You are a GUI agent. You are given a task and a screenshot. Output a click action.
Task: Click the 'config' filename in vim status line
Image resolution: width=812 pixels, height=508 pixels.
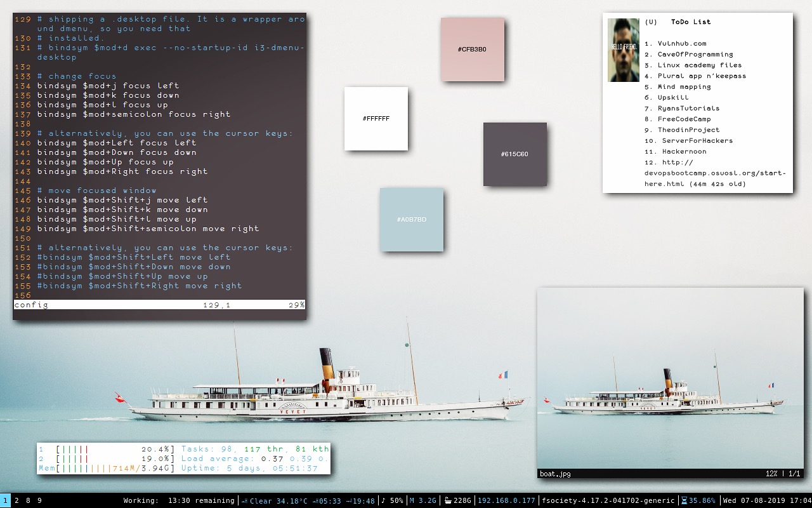click(31, 305)
